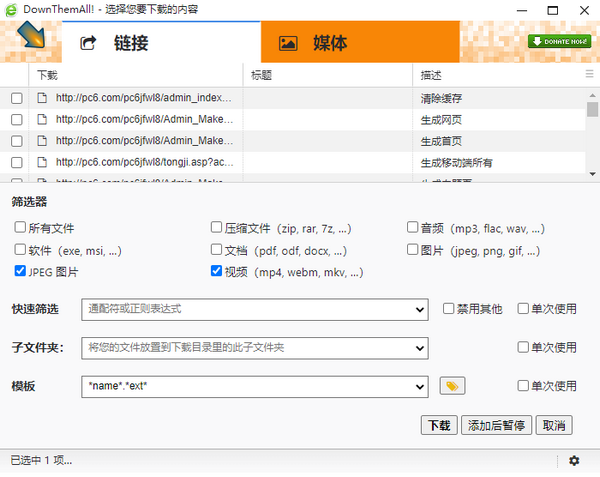Click the admin_index URL text
This screenshot has height=477, width=600.
coord(143,98)
